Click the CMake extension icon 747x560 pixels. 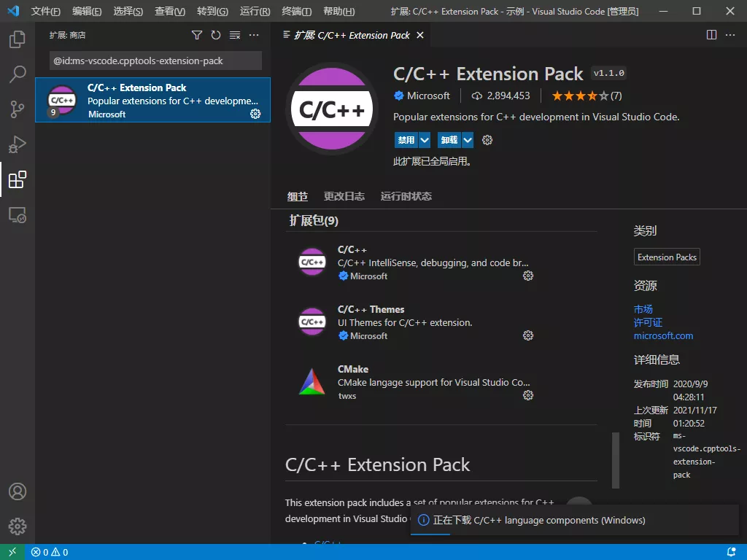pyautogui.click(x=312, y=382)
